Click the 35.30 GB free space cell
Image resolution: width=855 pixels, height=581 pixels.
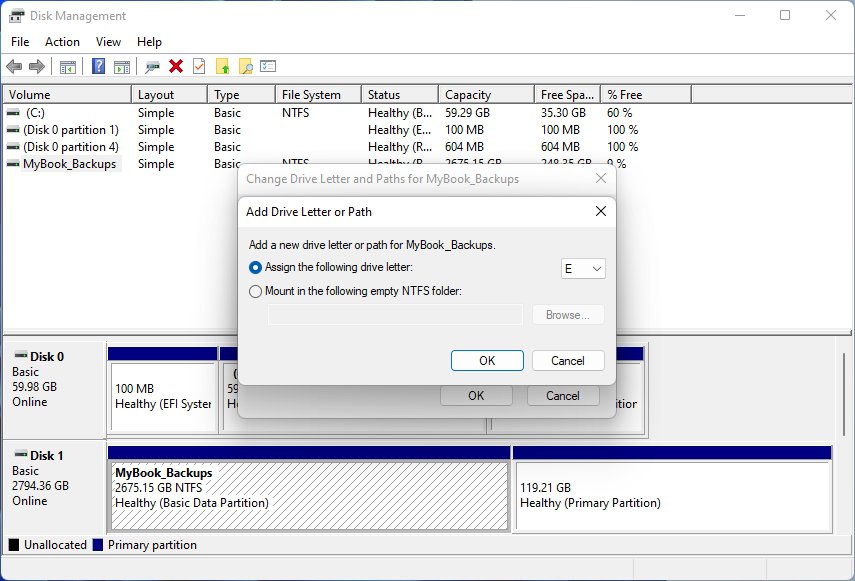(563, 113)
